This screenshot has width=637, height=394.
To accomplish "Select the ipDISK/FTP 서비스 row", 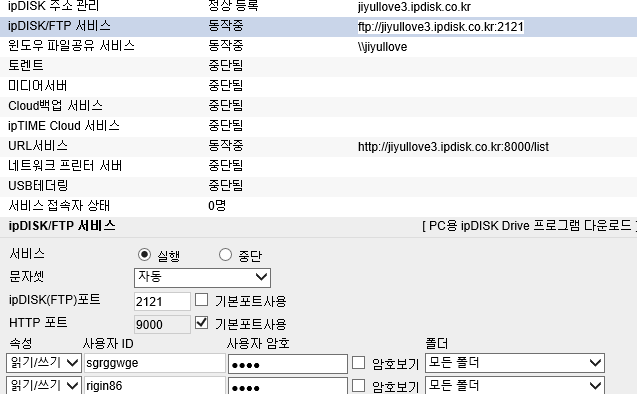I will (x=318, y=26).
